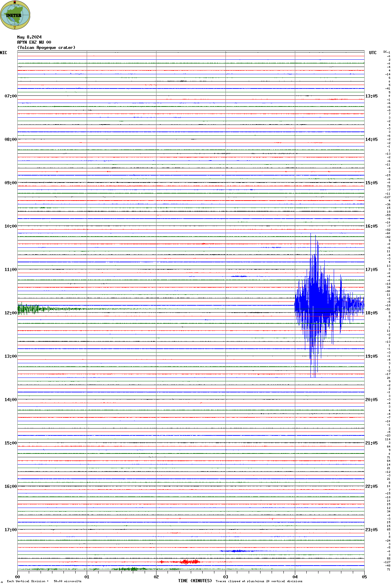Select the 07:00 local time row label
The image size is (392, 586).
click(x=10, y=96)
